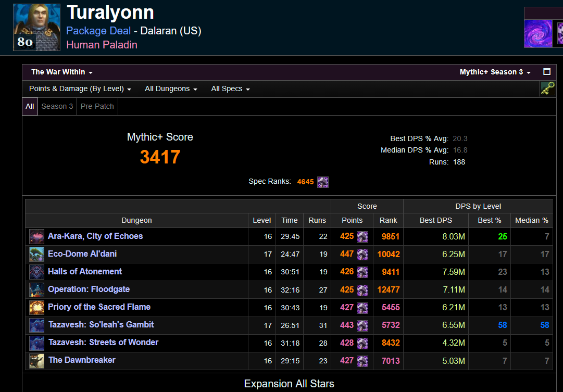Viewport: 563px width, 392px height.
Task: Click spec icon in Operation: Floodgate points cell
Action: pos(362,289)
